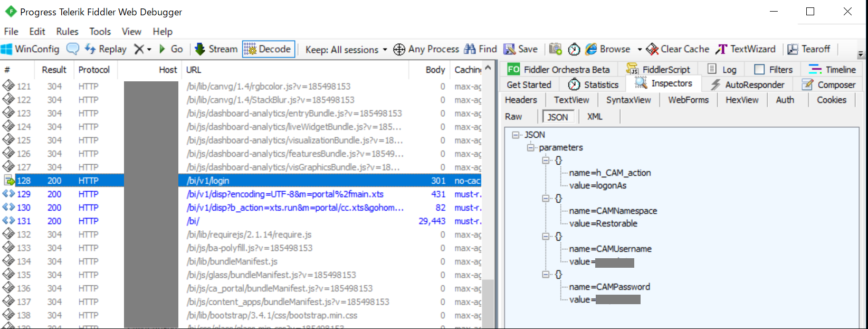Select the XML inspector tab
The width and height of the screenshot is (868, 329).
tap(595, 117)
